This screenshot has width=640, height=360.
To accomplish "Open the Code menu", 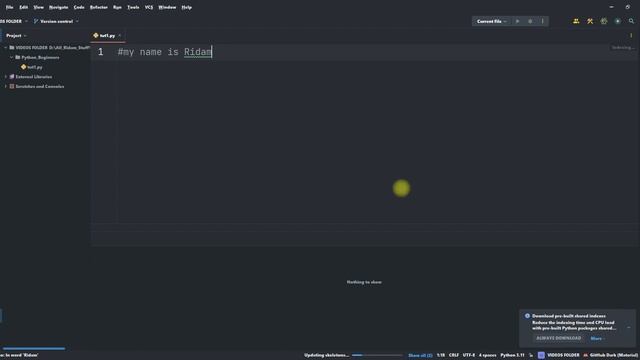I will point(79,7).
